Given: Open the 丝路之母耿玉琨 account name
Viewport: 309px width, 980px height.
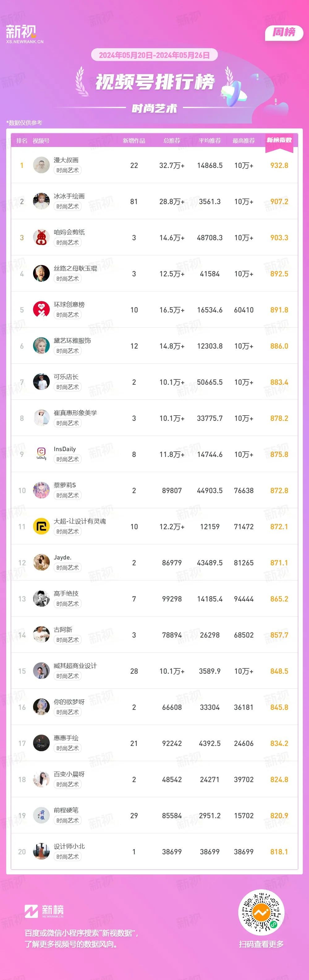Looking at the screenshot, I should tap(75, 269).
